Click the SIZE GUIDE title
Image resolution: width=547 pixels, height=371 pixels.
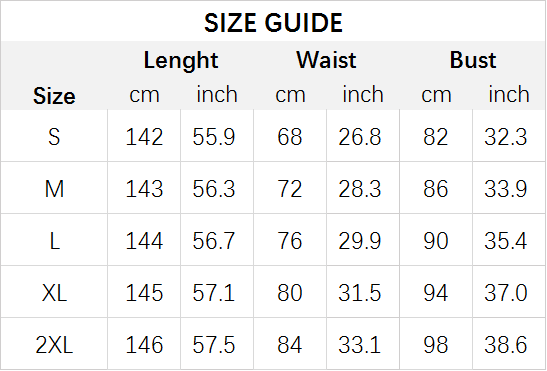(273, 23)
